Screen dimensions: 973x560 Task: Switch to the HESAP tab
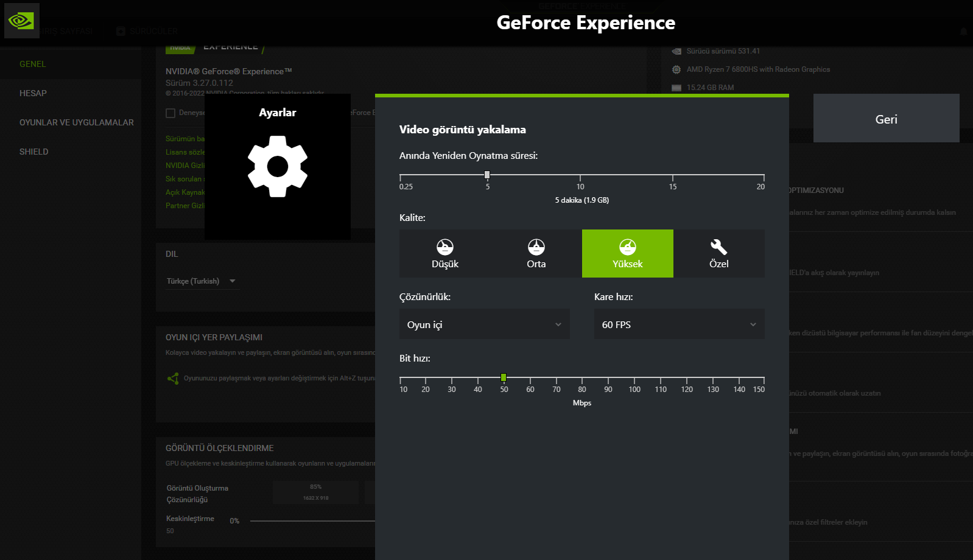(x=33, y=93)
